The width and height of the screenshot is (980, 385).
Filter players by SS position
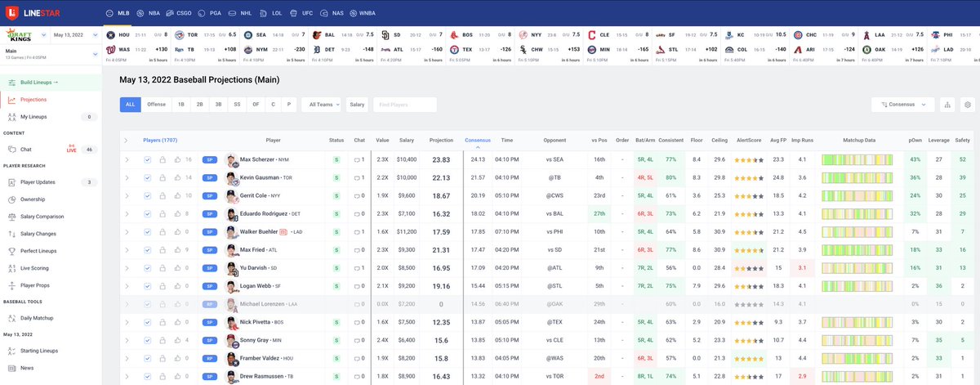(x=237, y=105)
